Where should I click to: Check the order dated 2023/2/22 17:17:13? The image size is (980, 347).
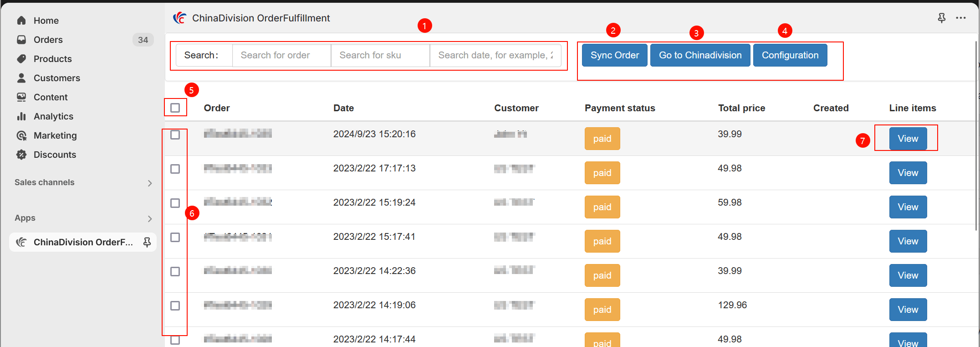coord(175,169)
